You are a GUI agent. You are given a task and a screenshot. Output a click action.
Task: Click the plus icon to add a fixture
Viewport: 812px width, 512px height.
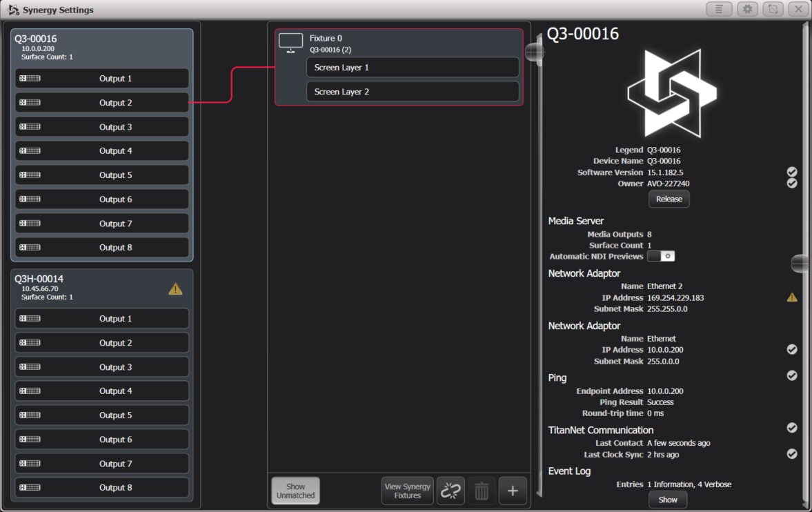pos(512,490)
